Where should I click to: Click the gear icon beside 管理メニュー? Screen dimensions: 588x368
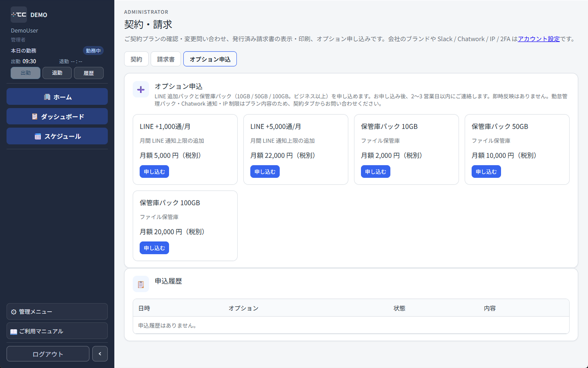point(14,312)
